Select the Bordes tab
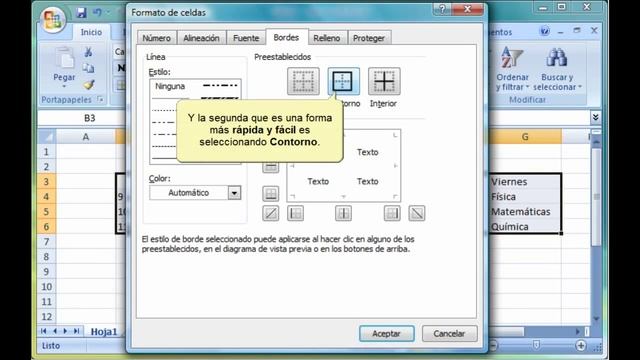This screenshot has height=360, width=640. click(x=287, y=37)
